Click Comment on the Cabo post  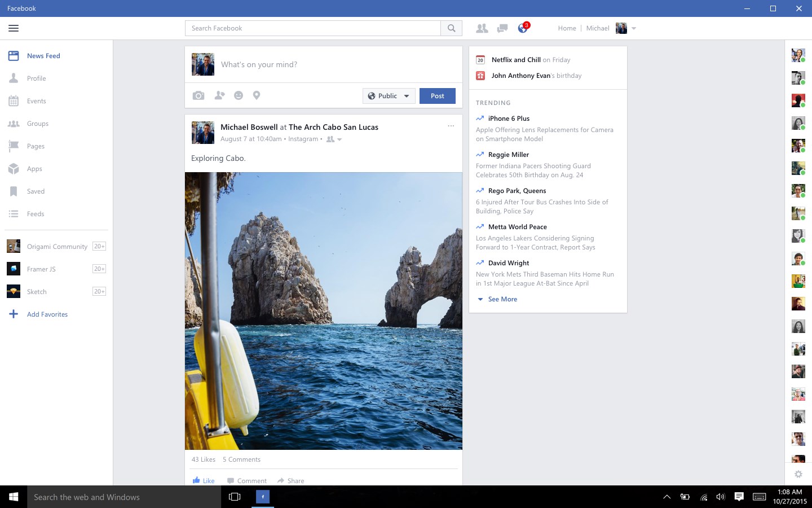point(247,480)
